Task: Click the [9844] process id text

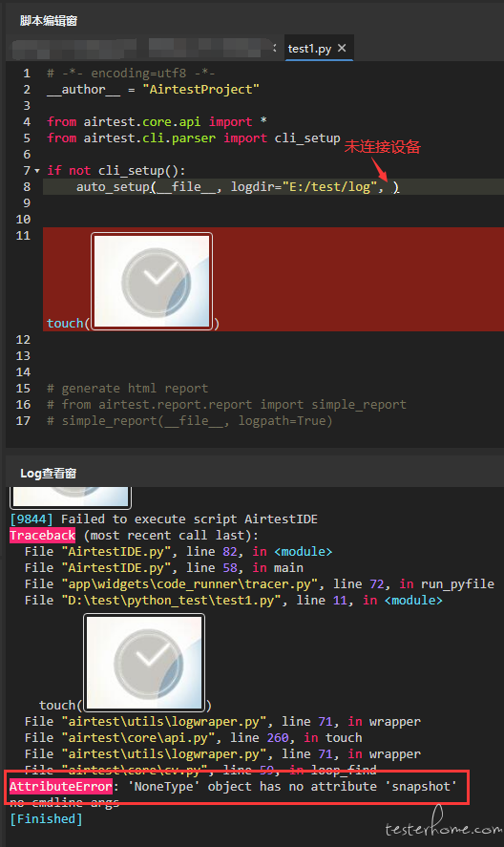Action: click(x=31, y=519)
